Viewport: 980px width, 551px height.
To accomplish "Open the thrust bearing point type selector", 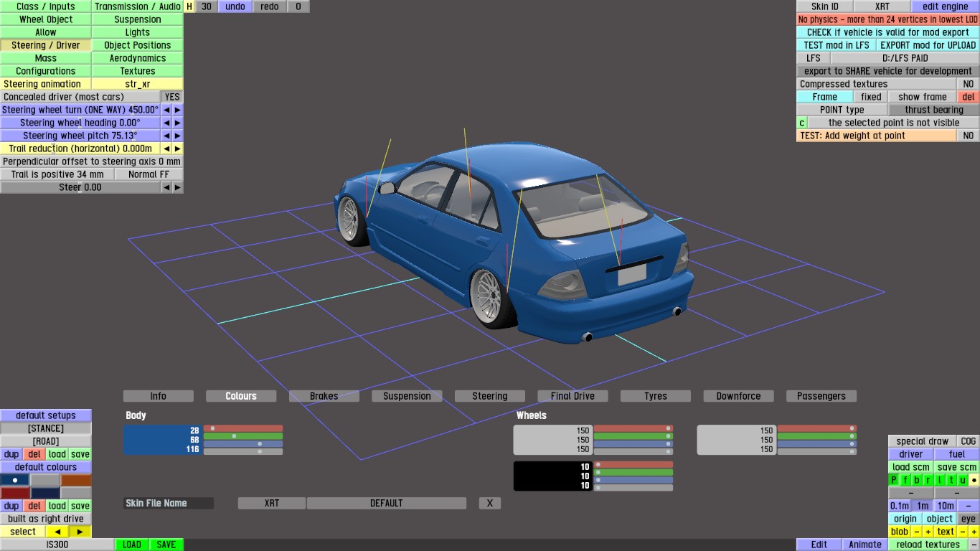I will 934,110.
